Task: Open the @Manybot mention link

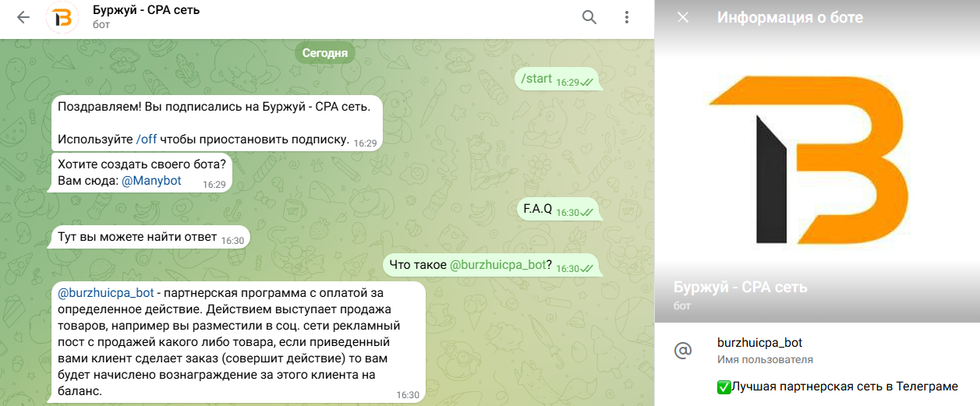Action: [x=151, y=181]
